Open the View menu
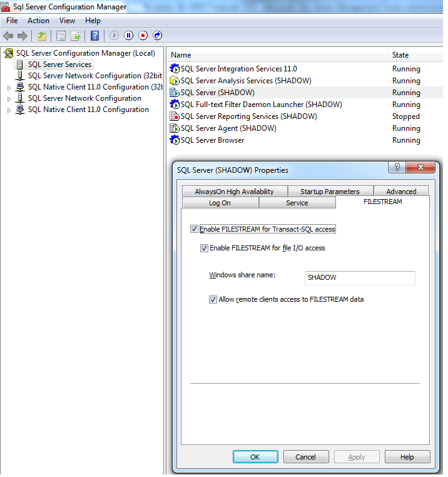 [67, 21]
